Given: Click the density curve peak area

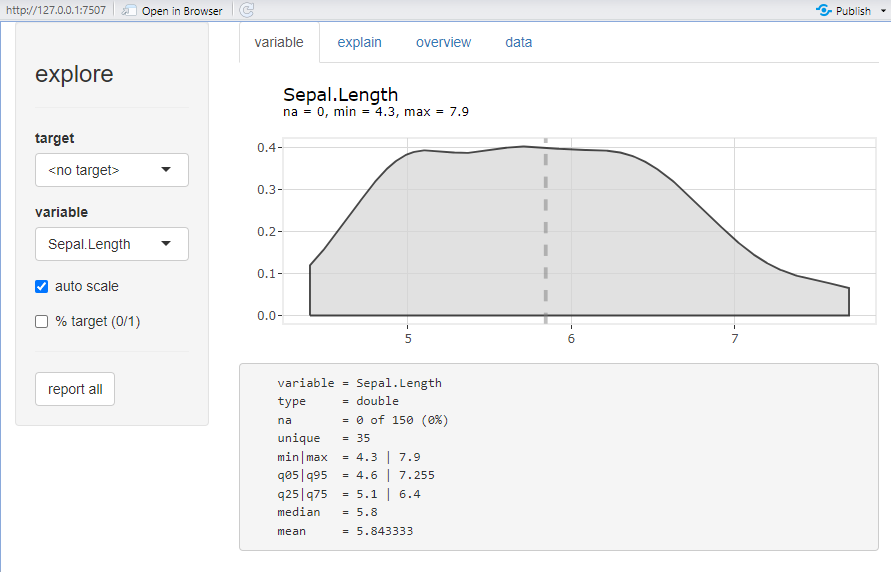Looking at the screenshot, I should [x=523, y=147].
